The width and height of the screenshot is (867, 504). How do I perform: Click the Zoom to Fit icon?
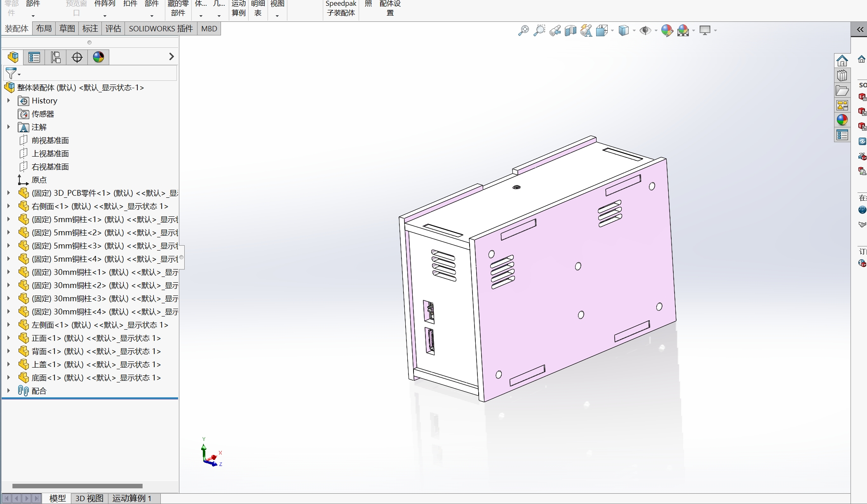tap(523, 30)
